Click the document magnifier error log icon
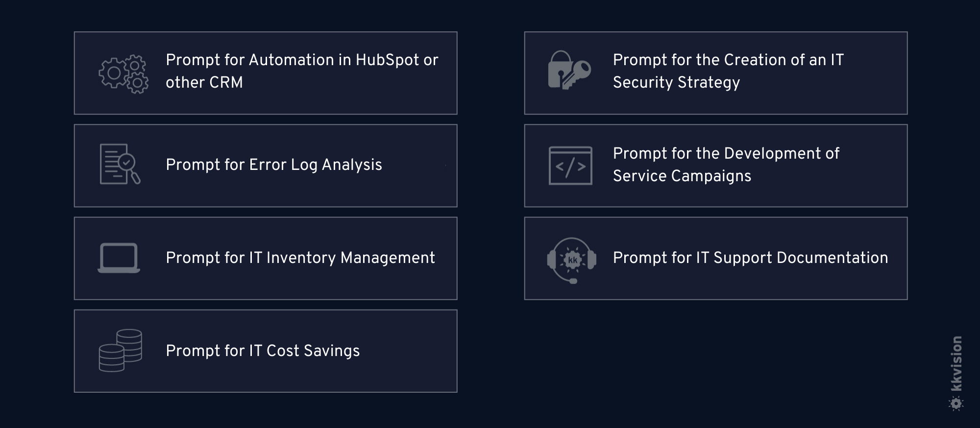 (x=120, y=164)
